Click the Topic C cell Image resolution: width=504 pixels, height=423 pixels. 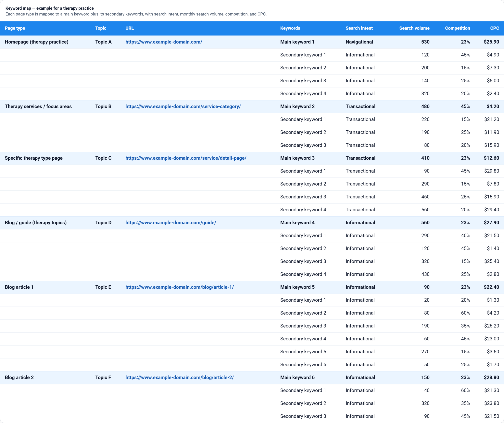(x=103, y=158)
